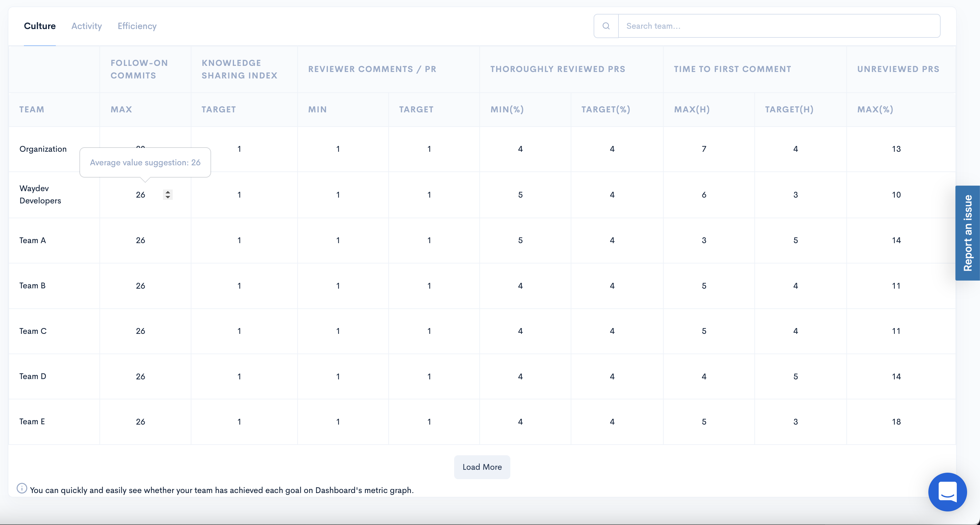Edit Waydev Developers follow-on commits value 26
The width and height of the screenshot is (980, 525).
point(141,195)
